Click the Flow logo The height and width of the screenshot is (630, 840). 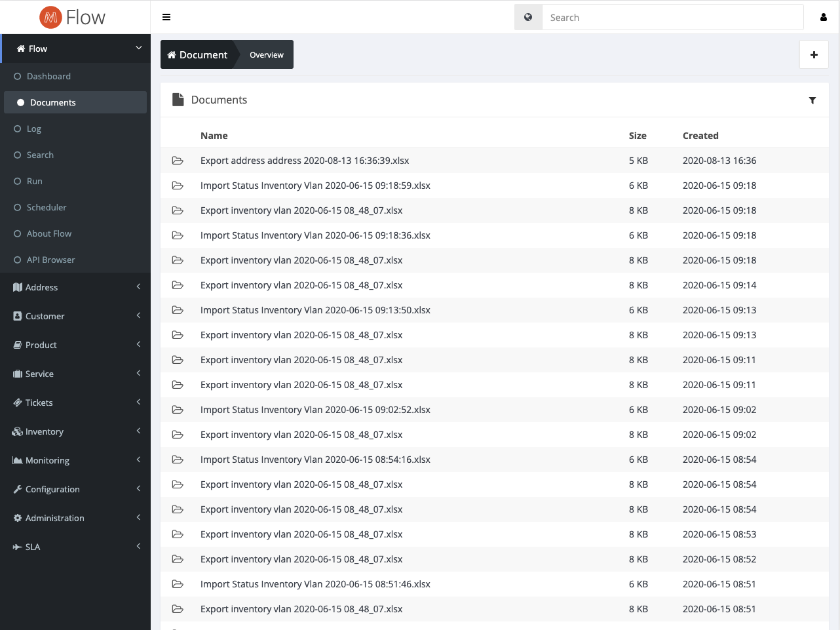pos(73,17)
